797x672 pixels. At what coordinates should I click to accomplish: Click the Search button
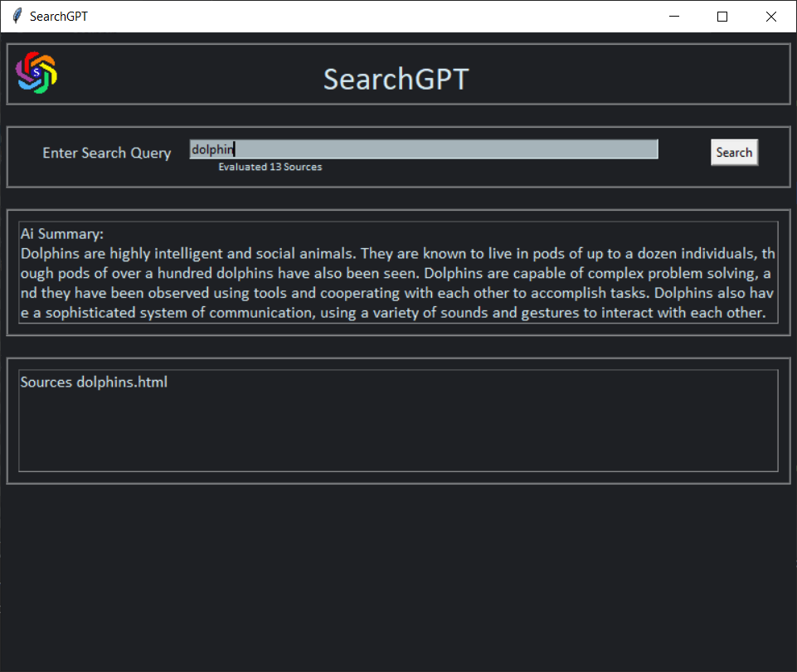coord(734,152)
